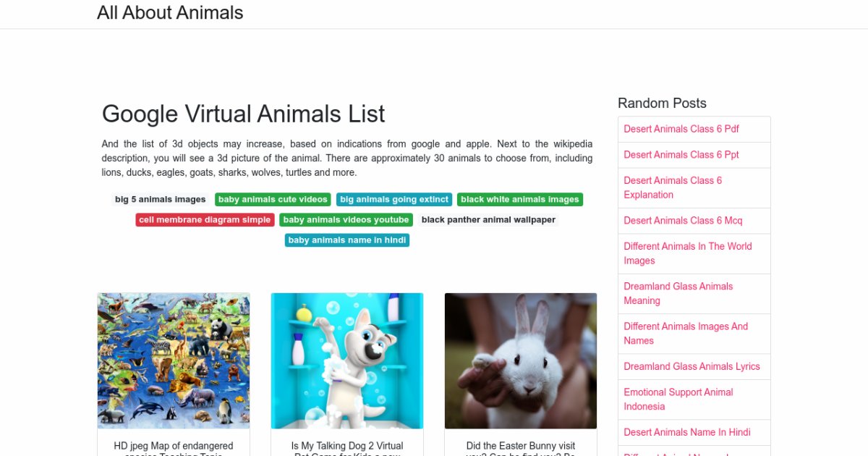Select the 'cell membrane diagram simple' tag
The height and width of the screenshot is (456, 868).
point(205,220)
